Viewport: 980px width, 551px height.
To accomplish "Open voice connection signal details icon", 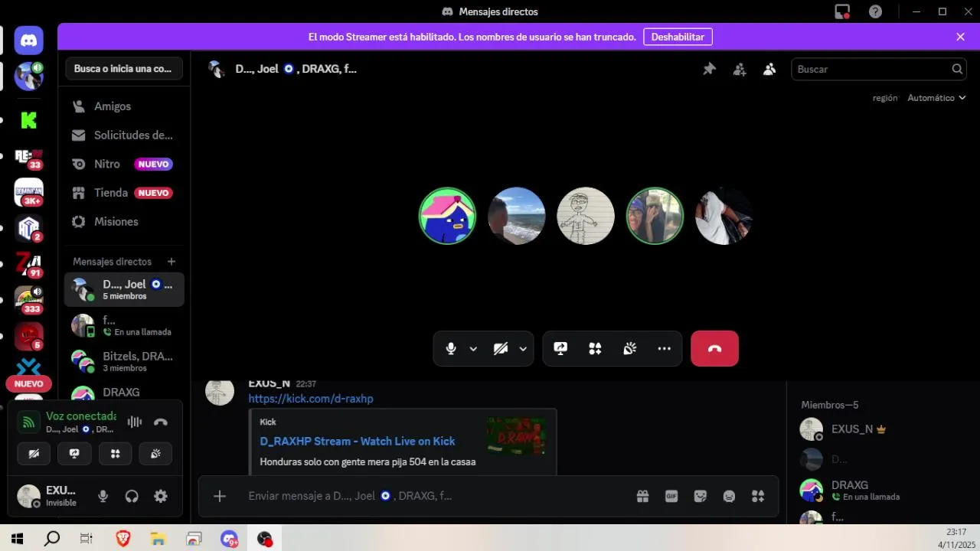I will coord(28,422).
